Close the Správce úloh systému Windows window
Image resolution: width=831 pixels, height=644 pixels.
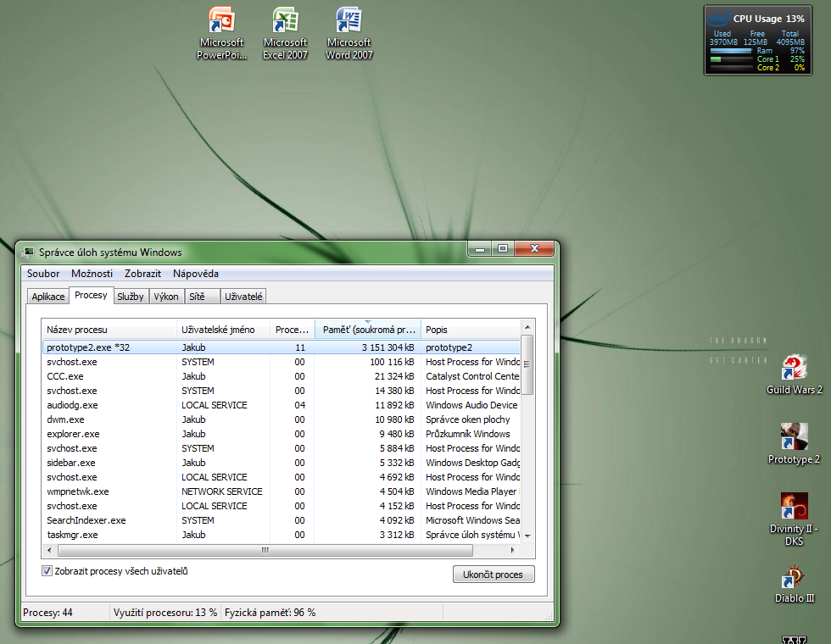click(534, 248)
